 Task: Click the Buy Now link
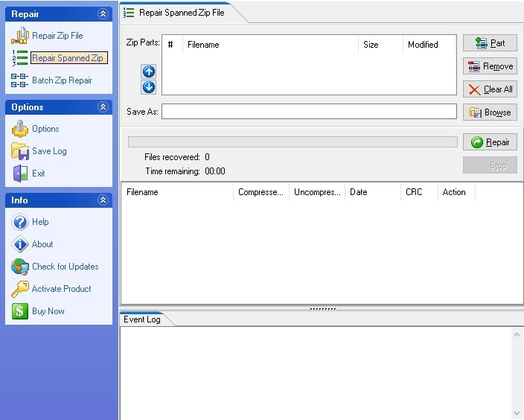(48, 311)
